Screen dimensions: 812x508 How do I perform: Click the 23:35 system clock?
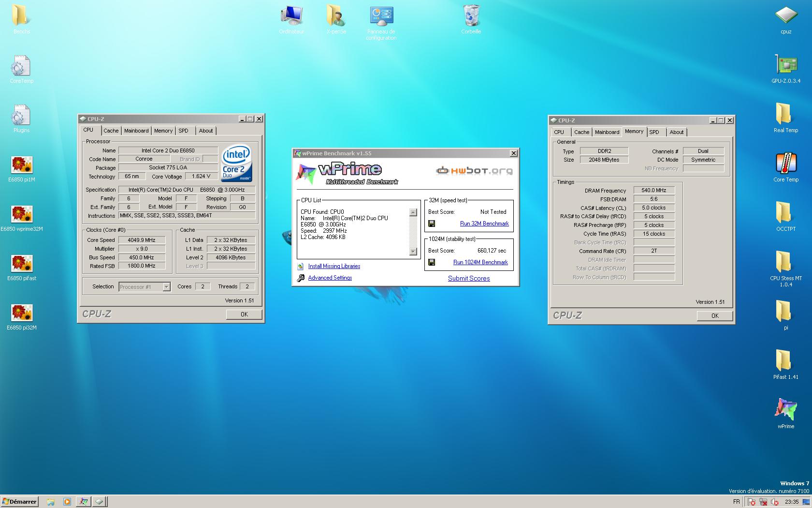pos(792,502)
